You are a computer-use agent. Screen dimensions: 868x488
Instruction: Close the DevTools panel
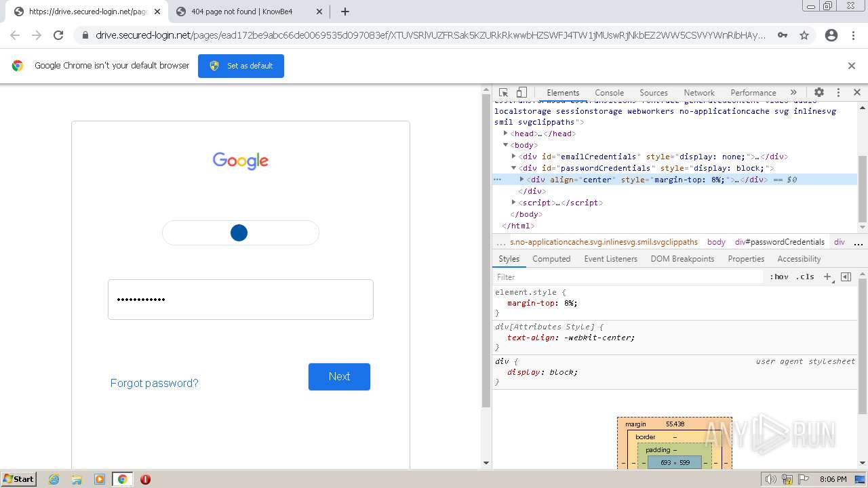[x=856, y=92]
